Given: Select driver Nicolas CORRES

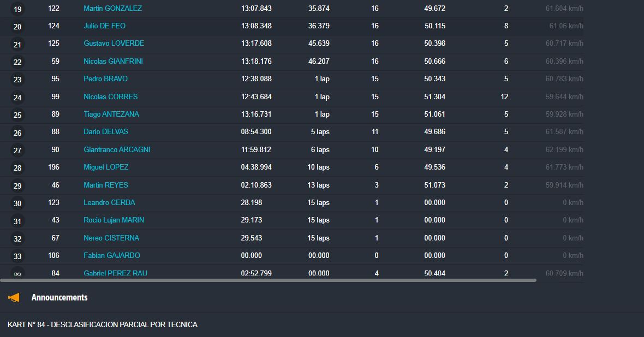Looking at the screenshot, I should pos(110,97).
